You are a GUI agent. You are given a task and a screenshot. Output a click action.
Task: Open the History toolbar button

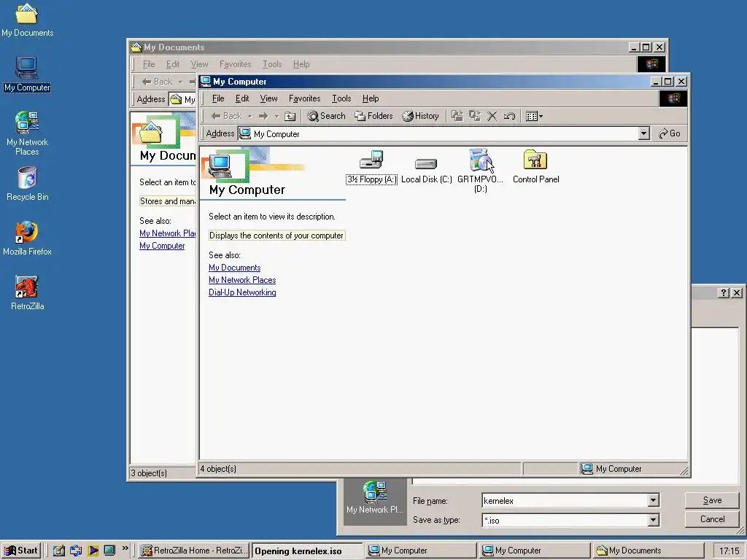[421, 116]
